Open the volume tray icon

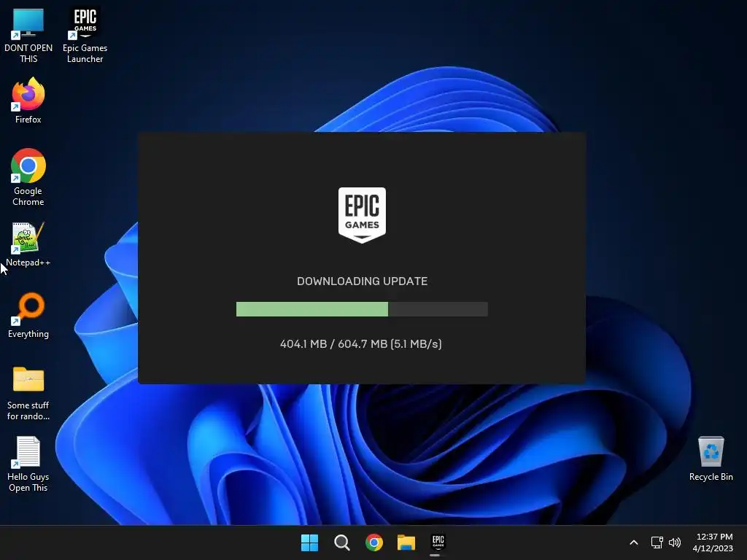pyautogui.click(x=675, y=542)
